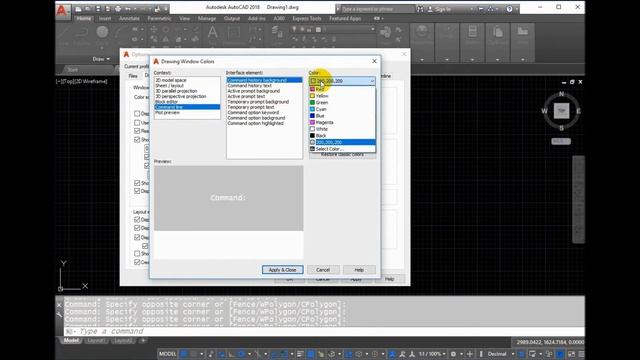
Task: Switch to the Start file tab
Action: (73, 70)
